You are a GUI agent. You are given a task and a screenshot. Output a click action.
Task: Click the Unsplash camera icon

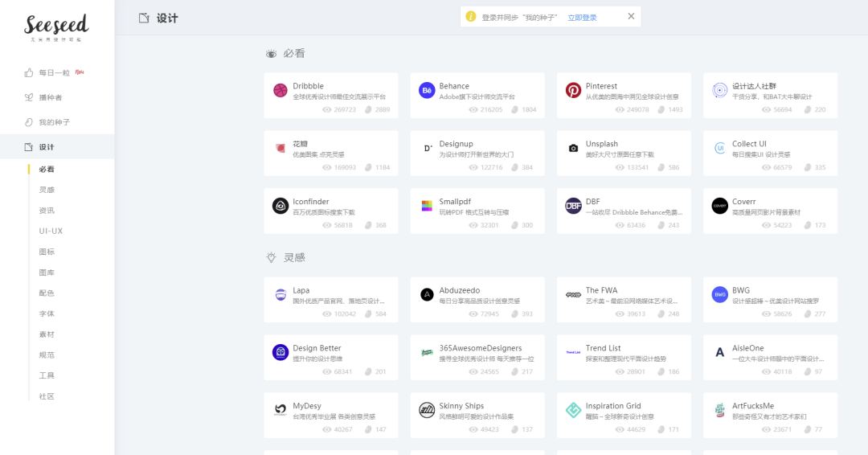pos(573,148)
